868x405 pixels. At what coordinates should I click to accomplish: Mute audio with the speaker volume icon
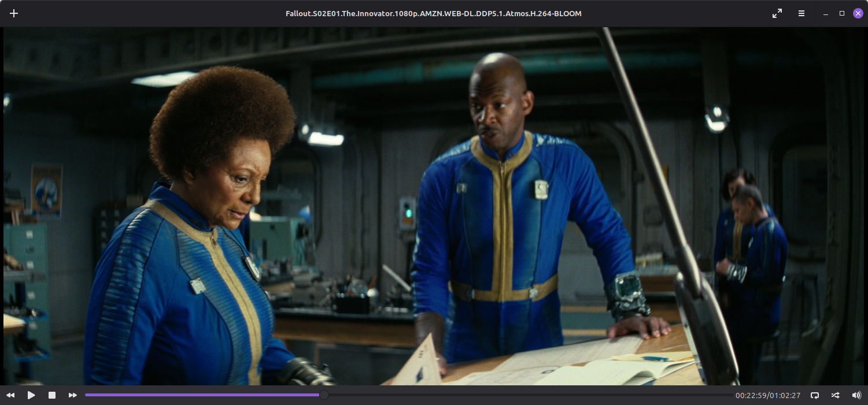856,395
